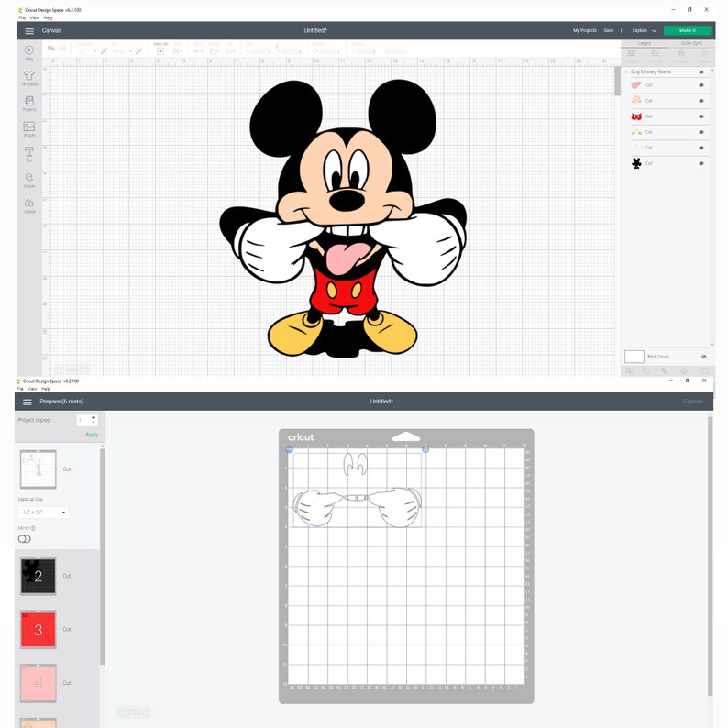Toggle the Mirror switch

click(x=24, y=538)
